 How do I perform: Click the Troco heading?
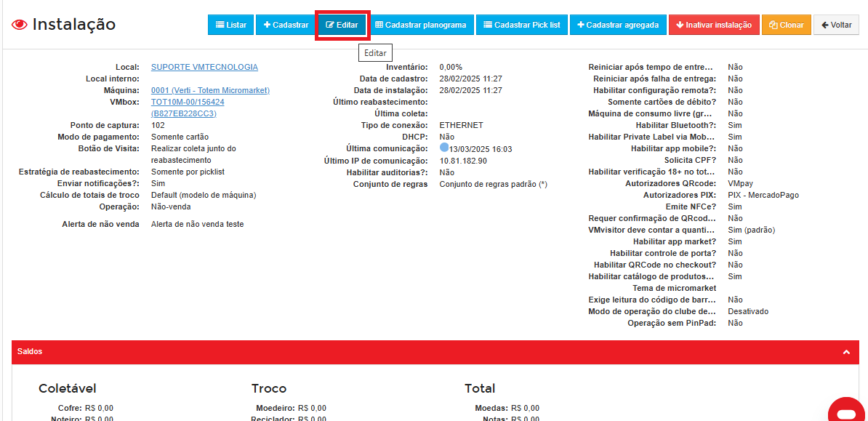[269, 388]
